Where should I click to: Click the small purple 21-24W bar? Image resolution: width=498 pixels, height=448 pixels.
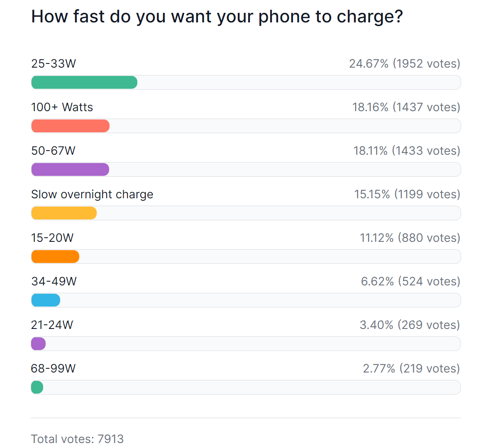coord(38,344)
